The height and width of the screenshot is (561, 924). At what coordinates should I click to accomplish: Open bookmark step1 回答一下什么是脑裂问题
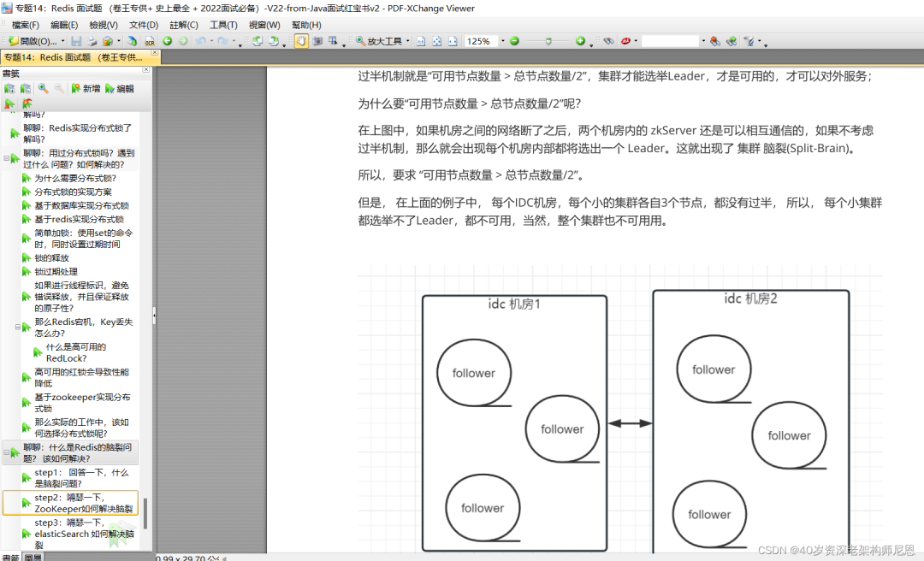81,478
